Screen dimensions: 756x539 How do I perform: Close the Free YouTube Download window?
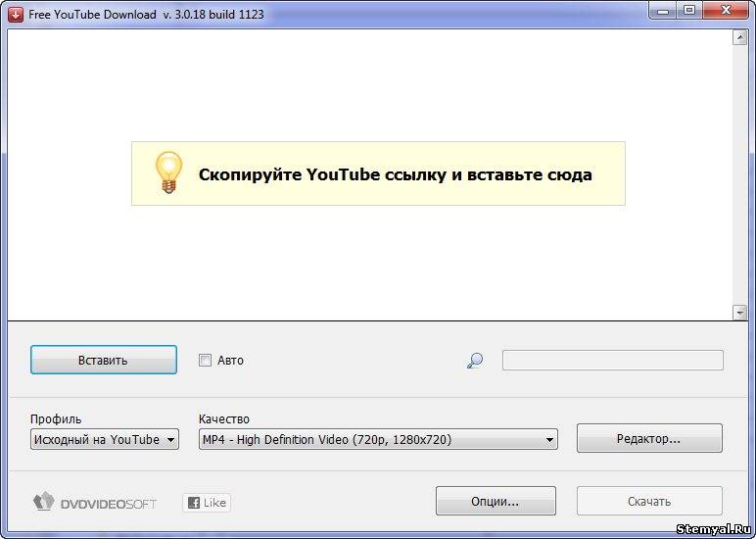click(x=726, y=11)
